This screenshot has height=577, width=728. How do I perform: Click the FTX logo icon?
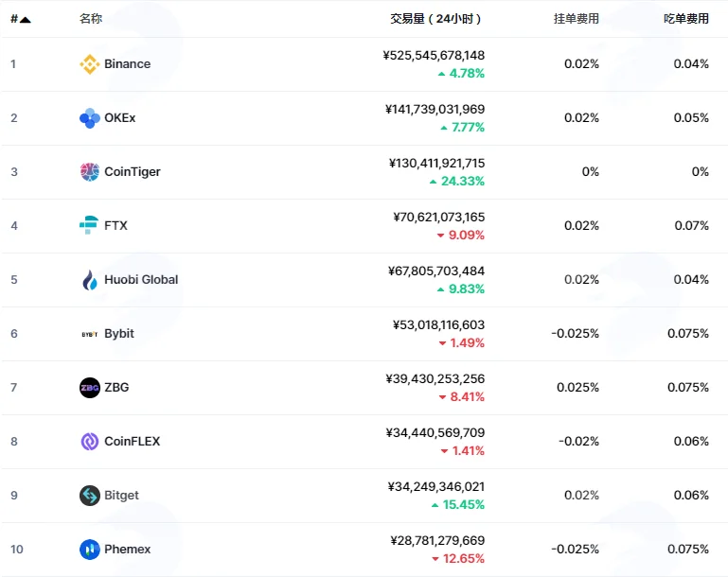(89, 225)
